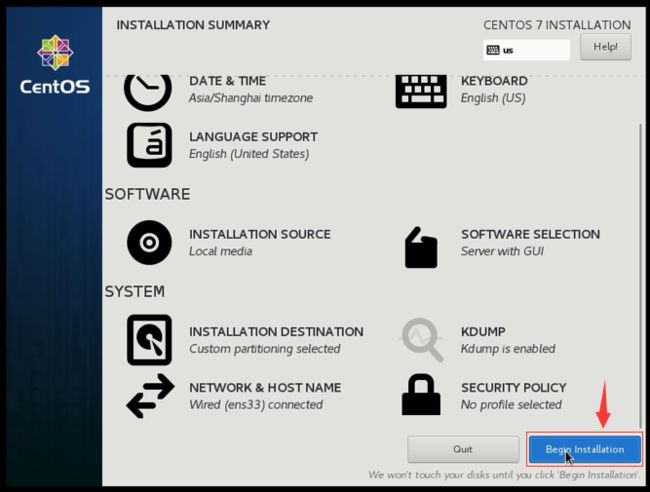Click the us keyboard layout field
The width and height of the screenshot is (650, 492).
coord(526,50)
